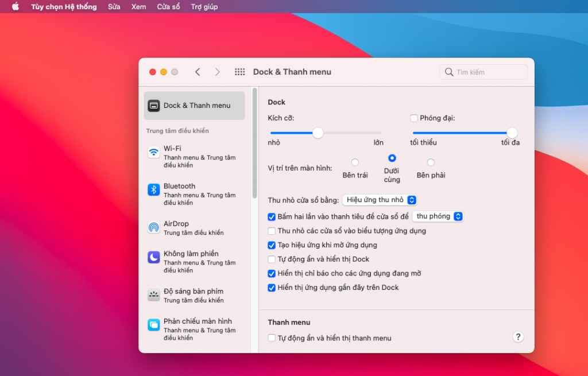
Task: Click the magnifier icon in search
Action: pyautogui.click(x=449, y=72)
